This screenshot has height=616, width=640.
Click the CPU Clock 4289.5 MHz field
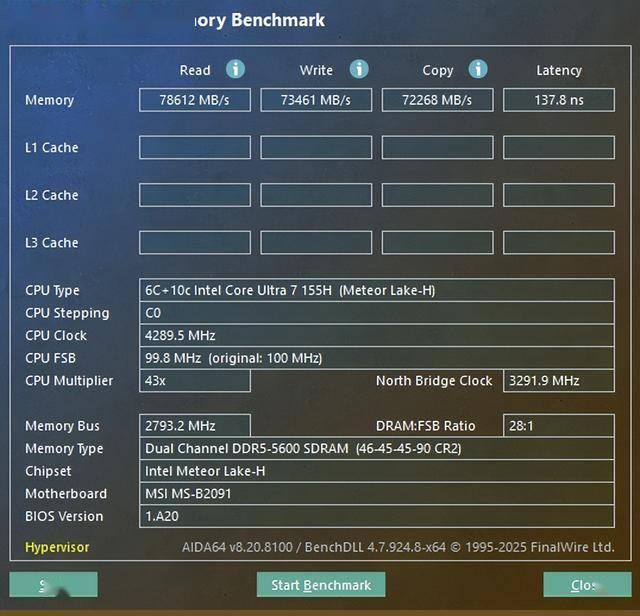click(377, 336)
